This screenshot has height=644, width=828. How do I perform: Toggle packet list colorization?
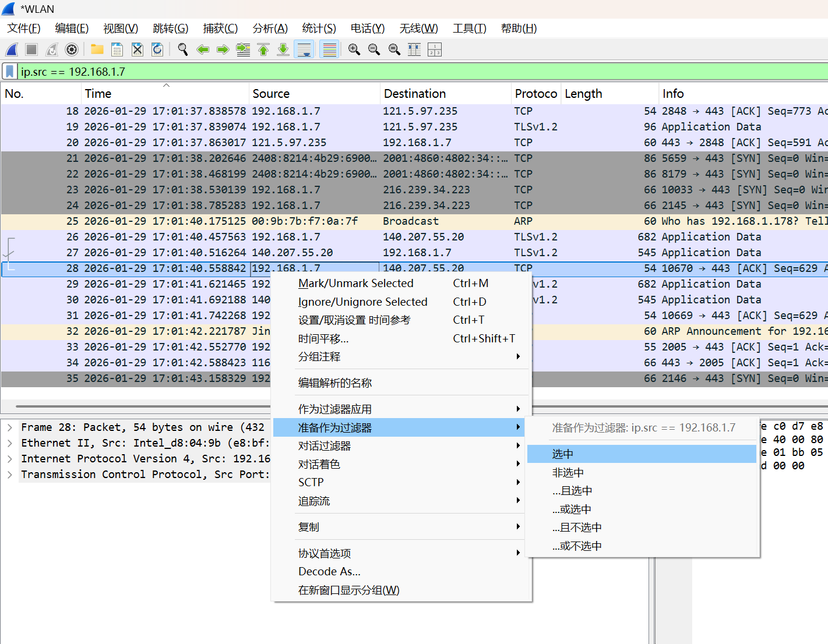pyautogui.click(x=330, y=49)
